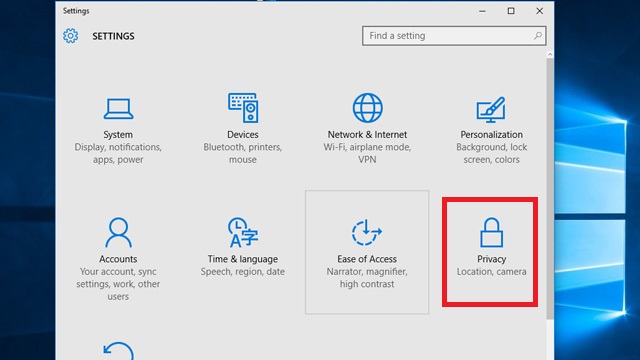
Task: Click the Time & language title
Action: (243, 259)
